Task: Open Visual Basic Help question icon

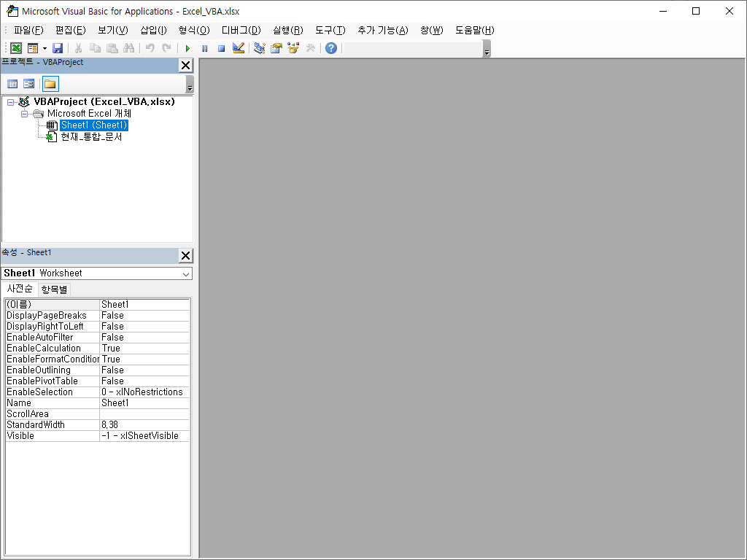Action: pyautogui.click(x=331, y=48)
